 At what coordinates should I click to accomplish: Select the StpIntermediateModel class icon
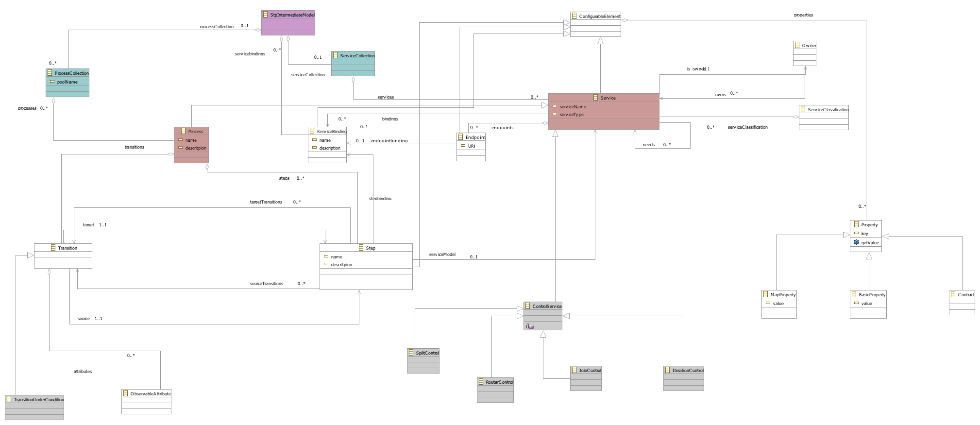[266, 15]
